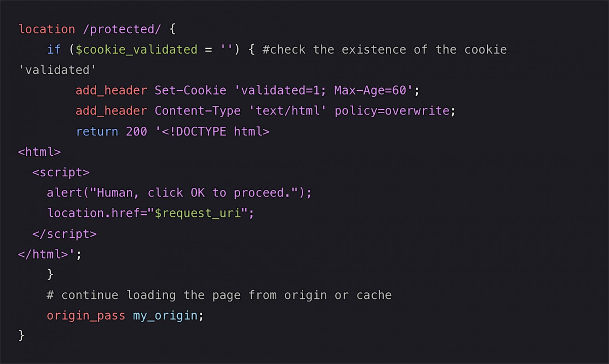
Task: Click the 'return' keyword
Action: [x=97, y=131]
